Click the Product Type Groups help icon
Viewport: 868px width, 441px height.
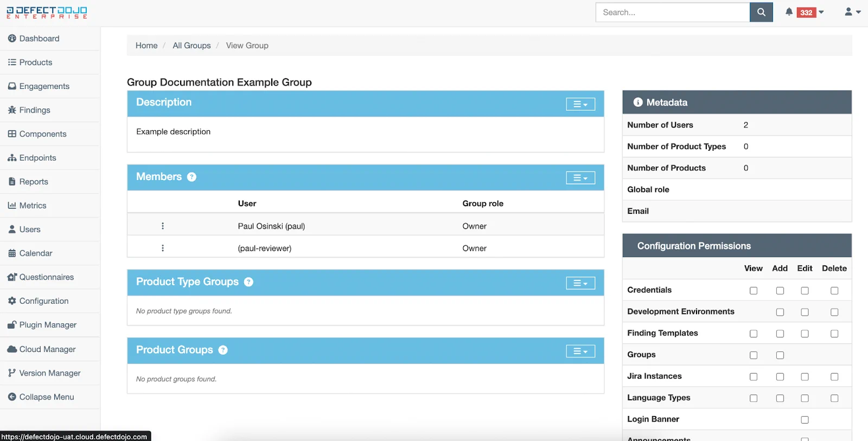(248, 282)
